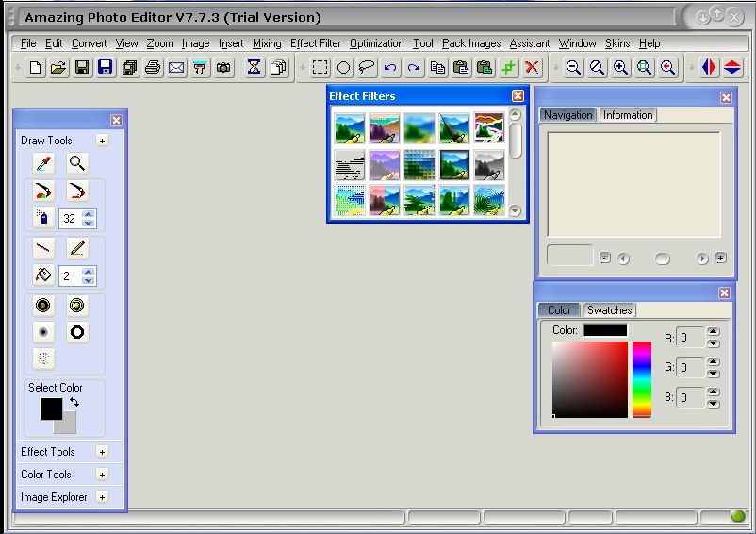The image size is (756, 534).
Task: Click the flip horizontal icon
Action: coord(709,68)
